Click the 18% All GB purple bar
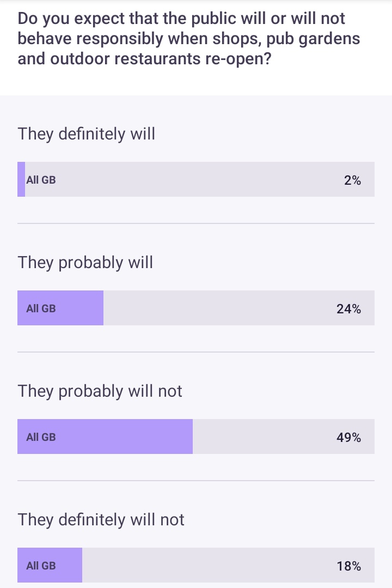This screenshot has width=392, height=588. [x=50, y=565]
